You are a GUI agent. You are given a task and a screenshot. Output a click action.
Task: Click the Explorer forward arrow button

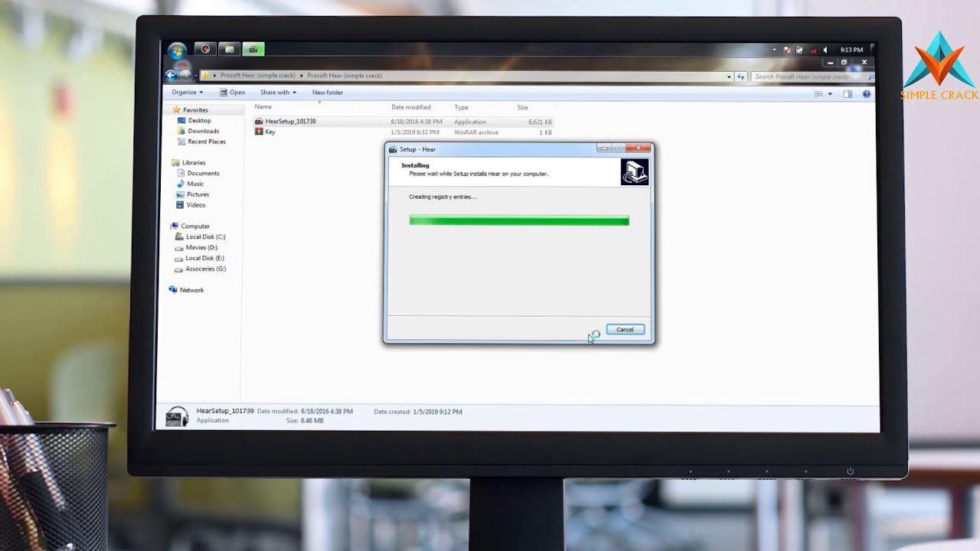[185, 76]
